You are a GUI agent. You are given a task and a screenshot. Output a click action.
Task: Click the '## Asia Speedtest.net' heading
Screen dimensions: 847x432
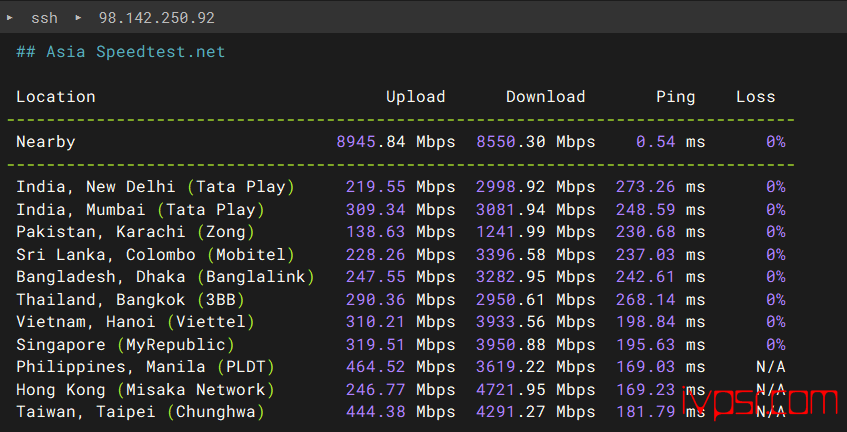(x=120, y=52)
